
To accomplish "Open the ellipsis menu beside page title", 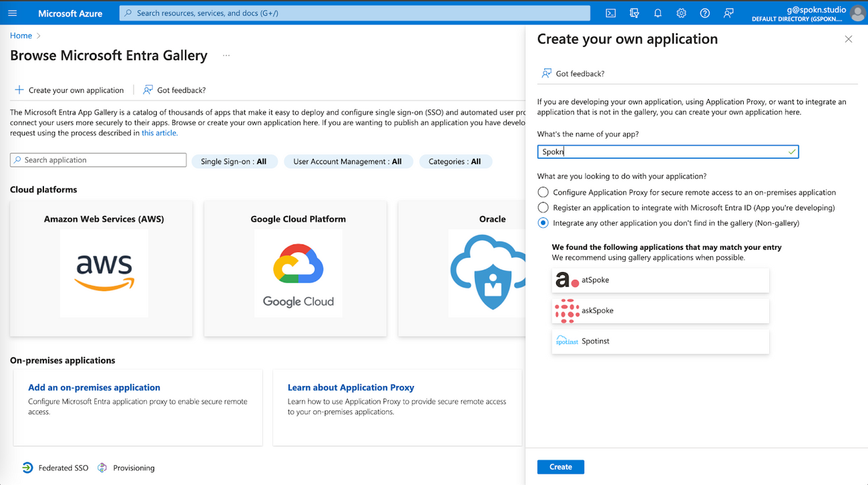I will click(226, 55).
